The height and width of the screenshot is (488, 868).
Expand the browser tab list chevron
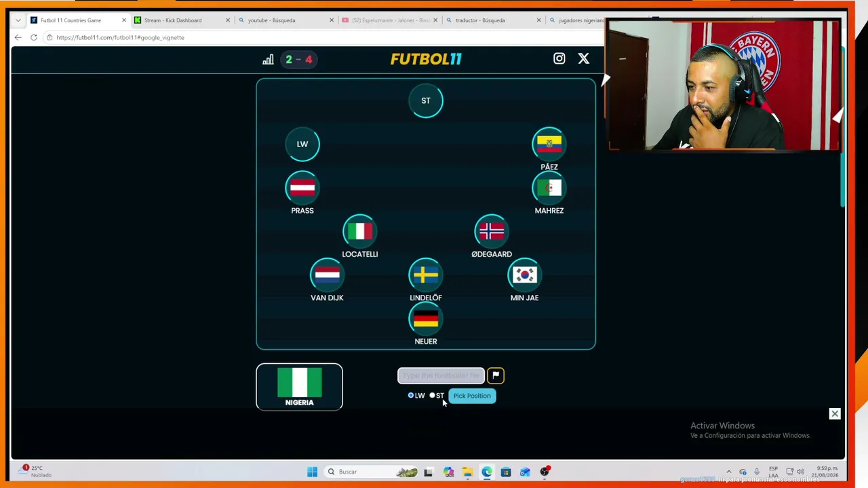tap(18, 20)
